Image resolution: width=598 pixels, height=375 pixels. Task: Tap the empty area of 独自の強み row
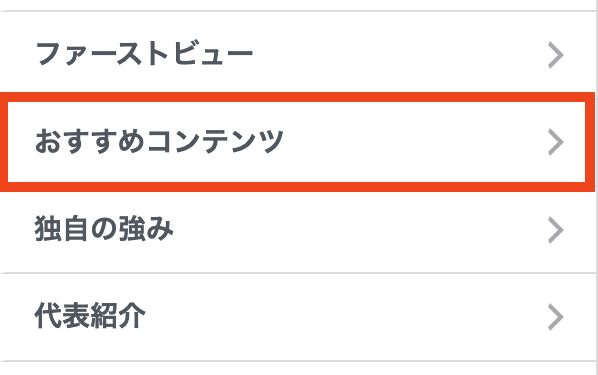point(358,229)
